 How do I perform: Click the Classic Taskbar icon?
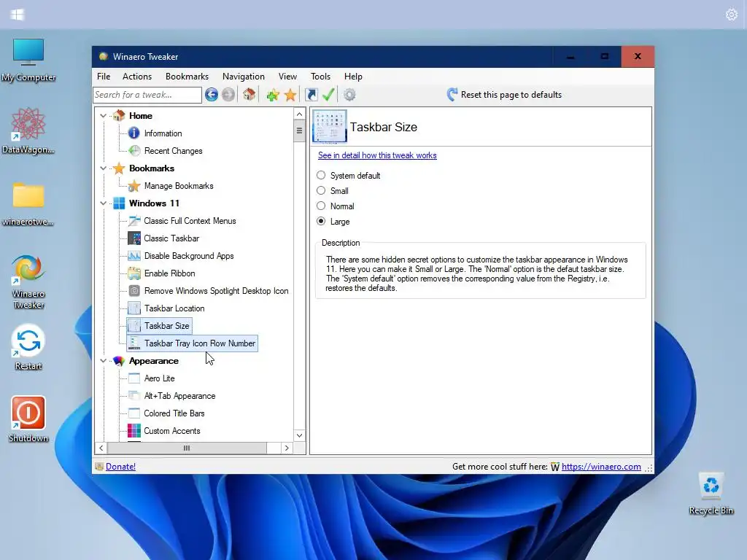click(134, 238)
